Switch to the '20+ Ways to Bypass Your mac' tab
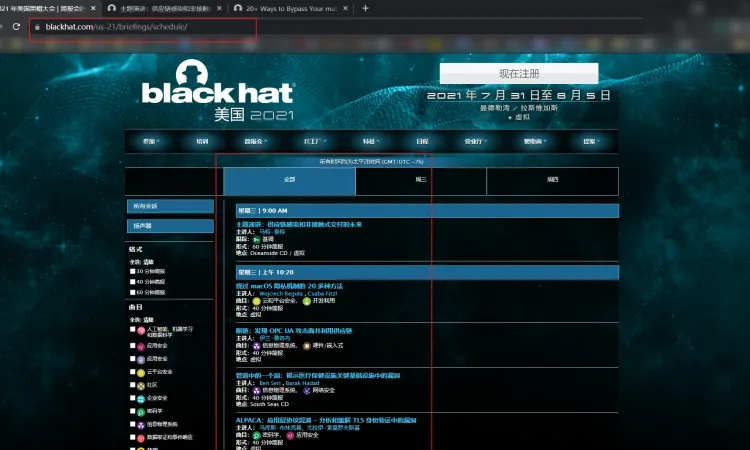The height and width of the screenshot is (450, 750). [291, 8]
